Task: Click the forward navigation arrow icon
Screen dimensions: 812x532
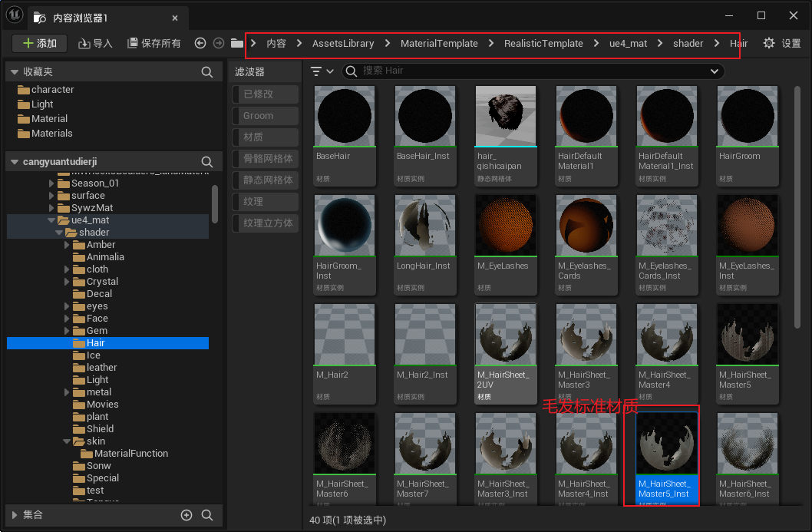Action: click(x=219, y=44)
